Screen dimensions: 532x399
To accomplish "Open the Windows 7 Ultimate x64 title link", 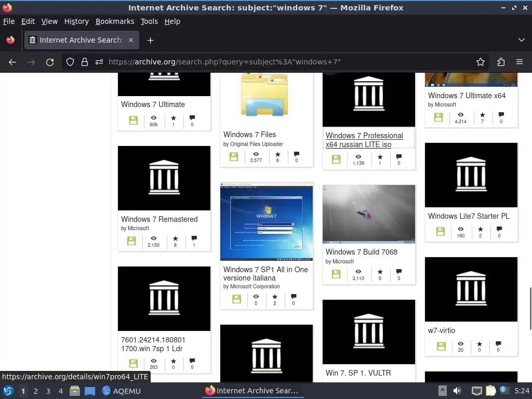I will click(467, 96).
